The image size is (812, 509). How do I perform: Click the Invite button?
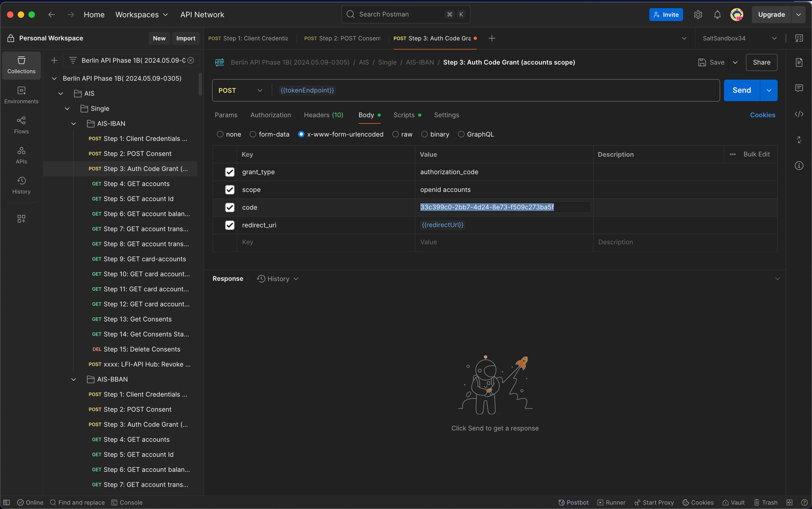(x=666, y=14)
